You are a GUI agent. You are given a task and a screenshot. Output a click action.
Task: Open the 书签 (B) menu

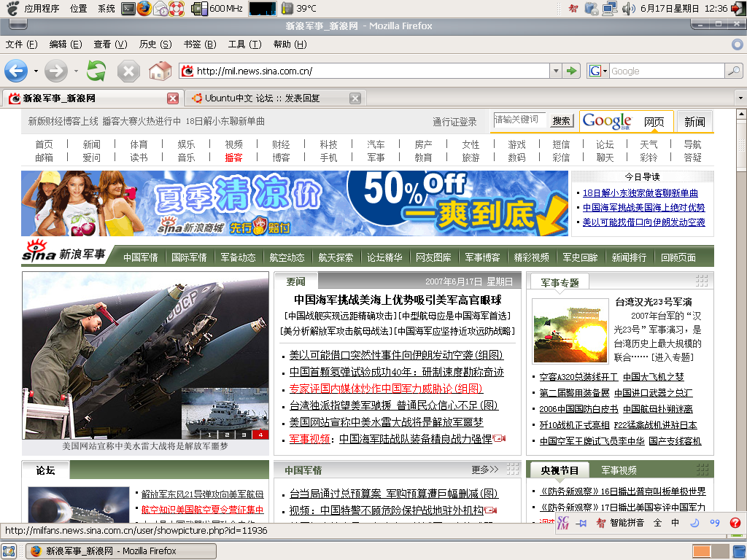pyautogui.click(x=200, y=44)
